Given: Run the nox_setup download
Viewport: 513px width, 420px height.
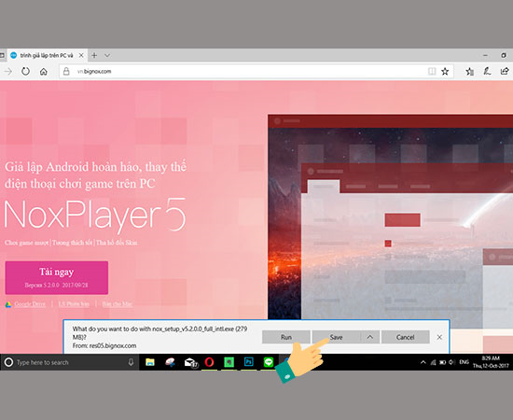Looking at the screenshot, I should tap(286, 337).
